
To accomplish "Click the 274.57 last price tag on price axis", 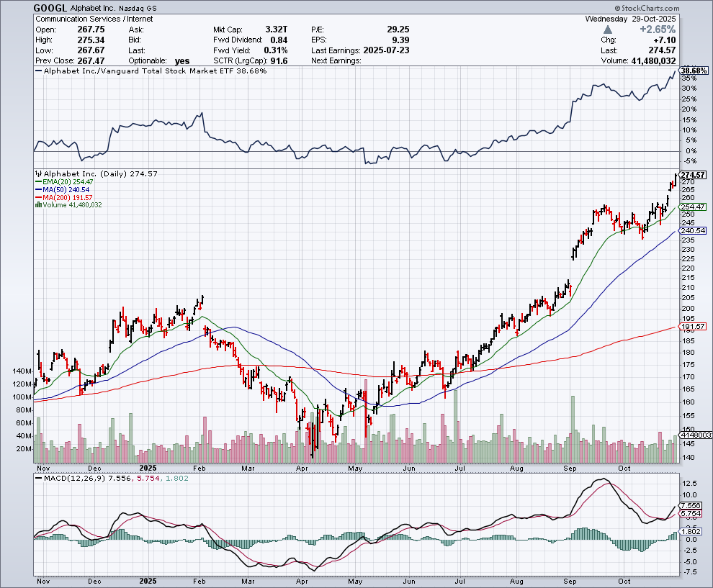I will 692,175.
